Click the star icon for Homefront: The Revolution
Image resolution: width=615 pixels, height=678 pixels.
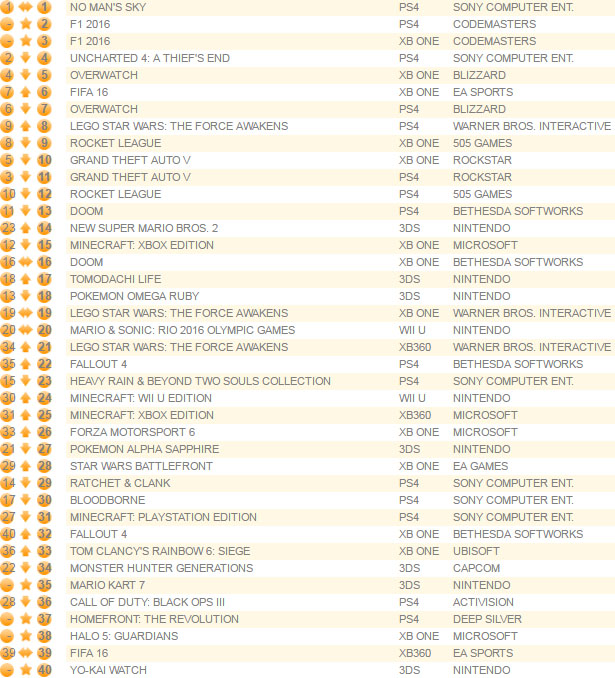coord(26,618)
